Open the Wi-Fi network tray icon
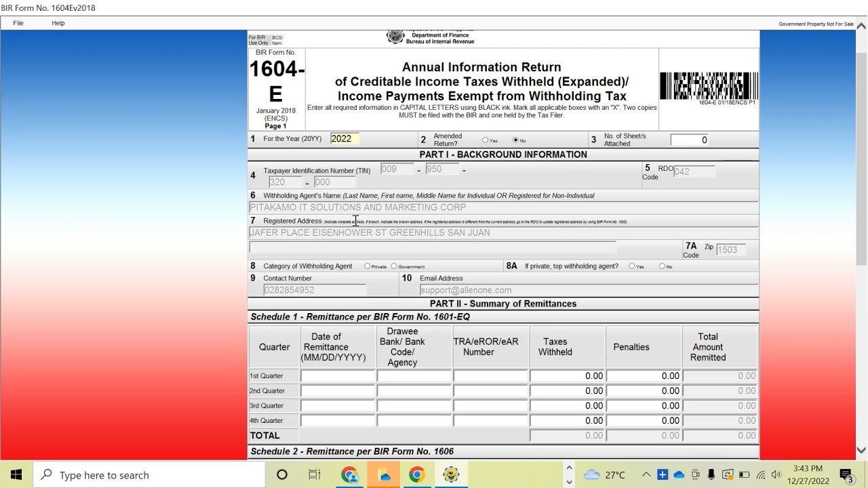 click(x=760, y=474)
